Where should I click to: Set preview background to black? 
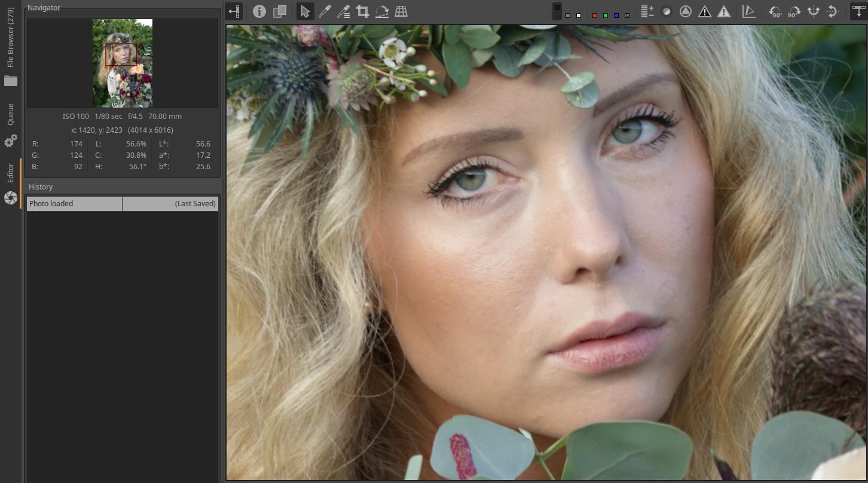557,8
